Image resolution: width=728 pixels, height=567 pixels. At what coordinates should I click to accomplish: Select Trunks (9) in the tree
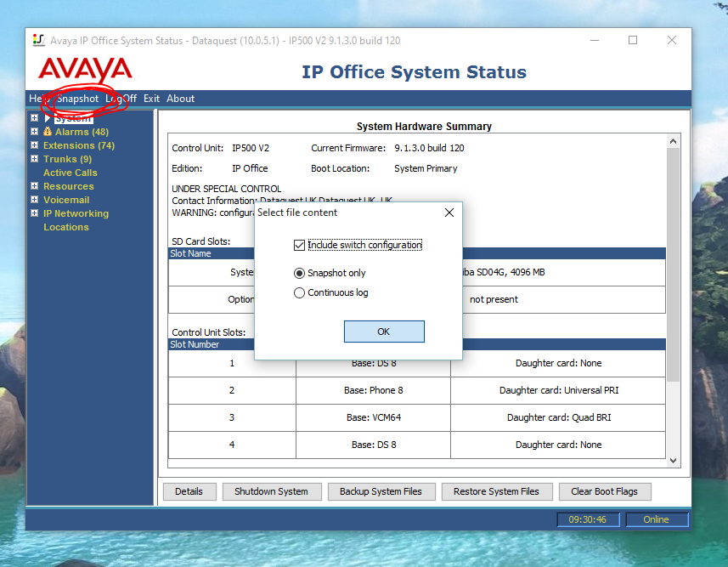(67, 159)
